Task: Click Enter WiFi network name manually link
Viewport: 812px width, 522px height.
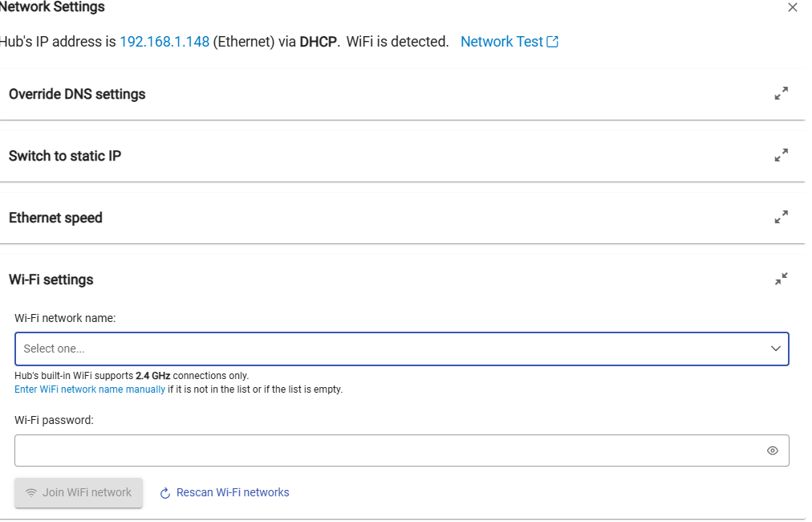Action: (x=90, y=389)
